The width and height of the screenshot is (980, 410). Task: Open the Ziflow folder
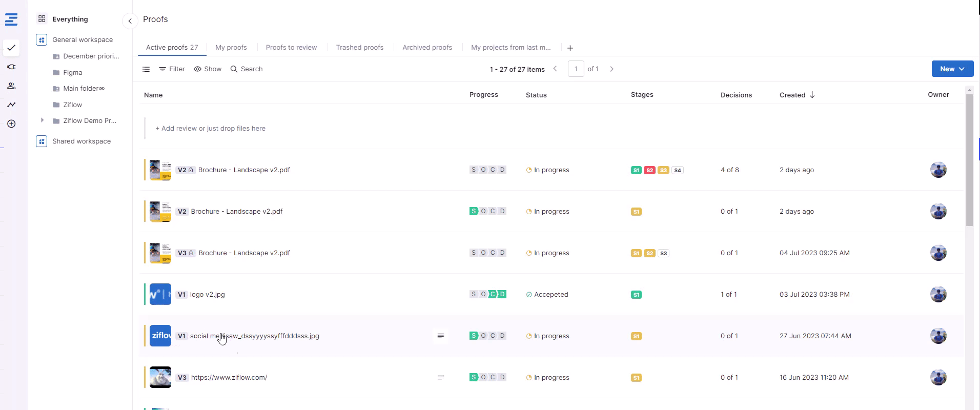point(67,105)
